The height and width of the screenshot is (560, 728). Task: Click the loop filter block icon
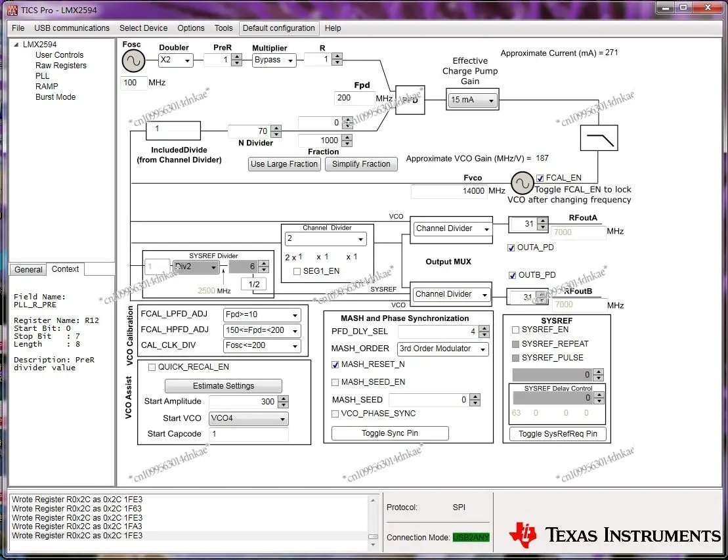(599, 138)
